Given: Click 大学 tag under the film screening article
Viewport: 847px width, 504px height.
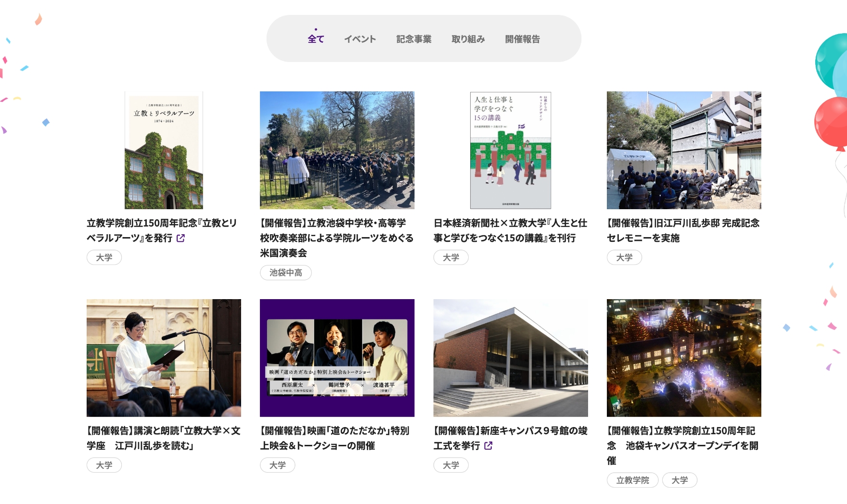Looking at the screenshot, I should [x=277, y=465].
